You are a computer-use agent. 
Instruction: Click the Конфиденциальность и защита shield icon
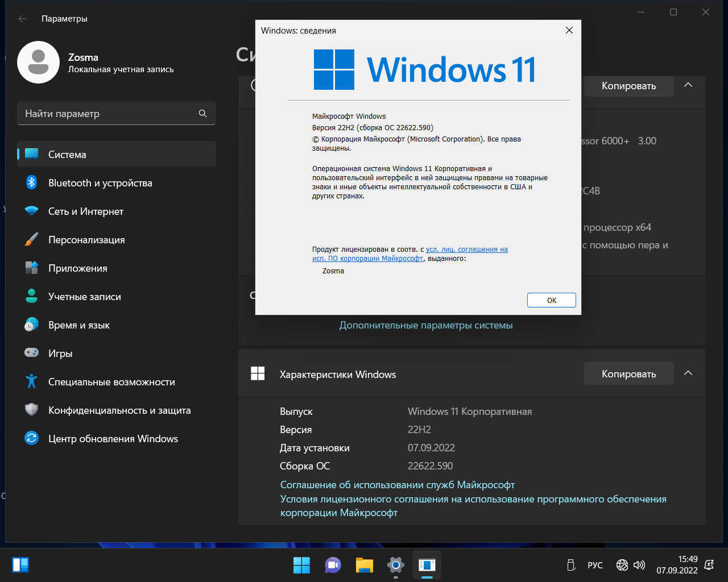coord(32,410)
